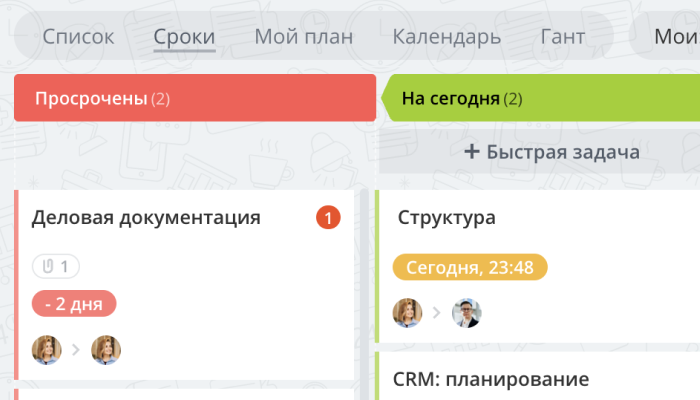The height and width of the screenshot is (400, 700).
Task: Add a task via Быстрая задача
Action: (552, 152)
